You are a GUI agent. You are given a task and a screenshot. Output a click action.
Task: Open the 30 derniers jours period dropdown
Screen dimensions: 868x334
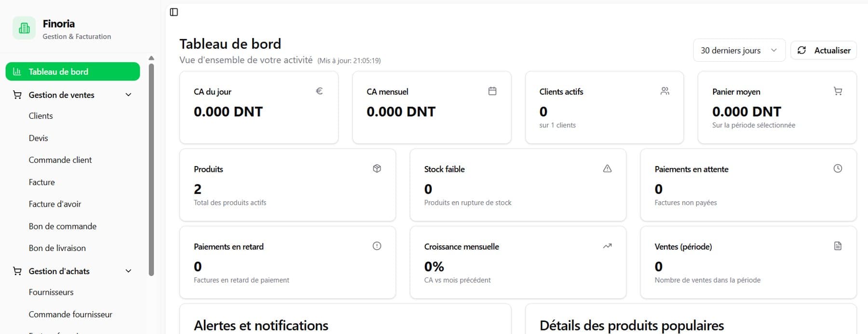point(739,50)
